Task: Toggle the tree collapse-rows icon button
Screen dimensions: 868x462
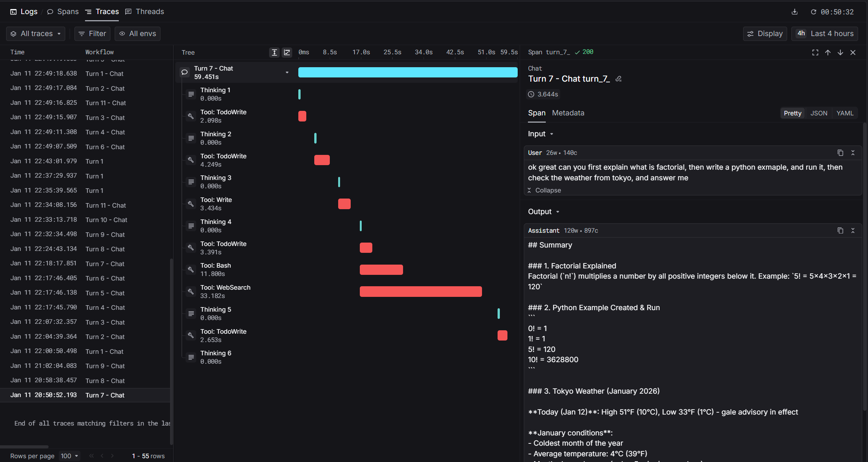Action: tap(274, 52)
